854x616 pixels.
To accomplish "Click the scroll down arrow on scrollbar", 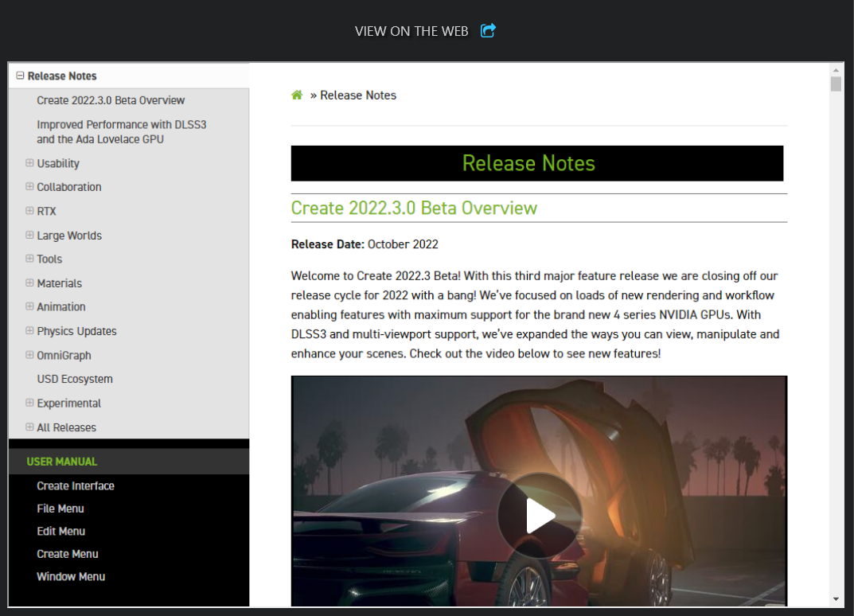I will (x=836, y=598).
